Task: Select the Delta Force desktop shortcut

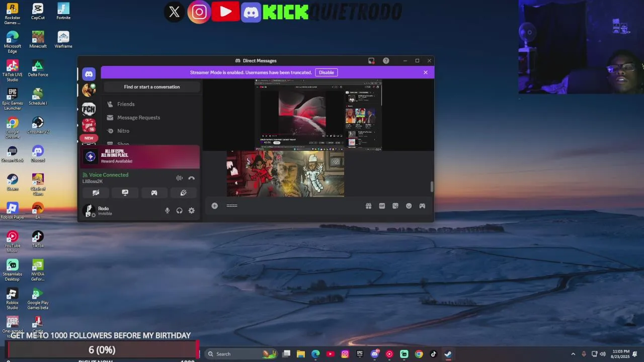Action: tap(38, 69)
